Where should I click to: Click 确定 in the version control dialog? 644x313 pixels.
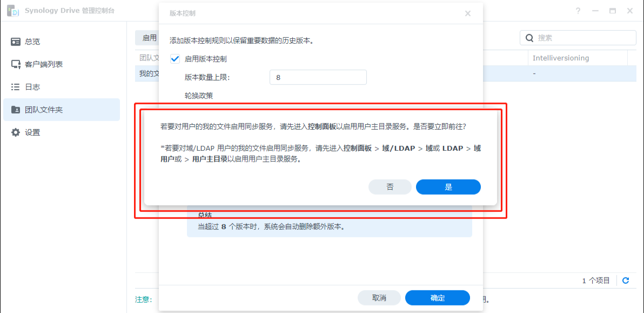tap(437, 298)
